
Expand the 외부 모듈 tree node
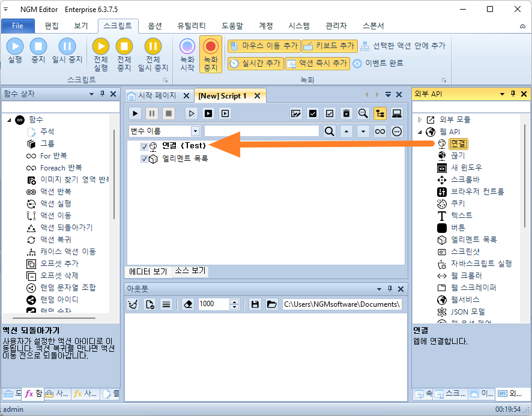tap(420, 119)
